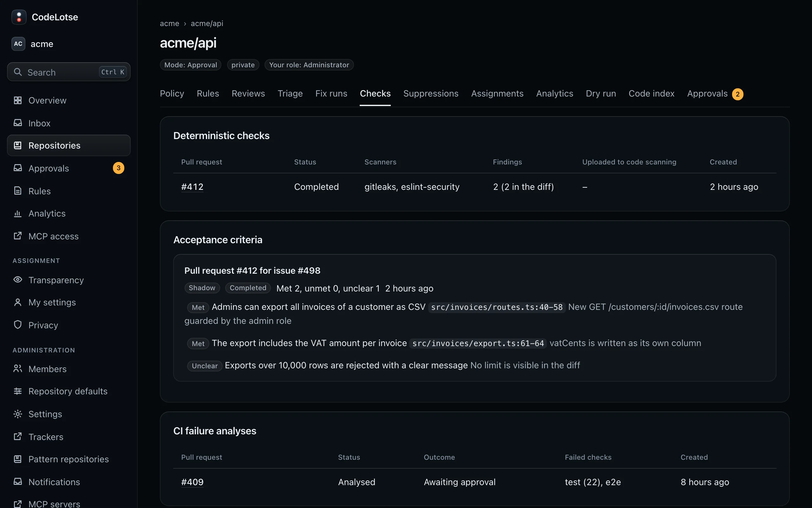812x508 pixels.
Task: Click the Repository defaults sliders icon
Action: click(x=18, y=391)
